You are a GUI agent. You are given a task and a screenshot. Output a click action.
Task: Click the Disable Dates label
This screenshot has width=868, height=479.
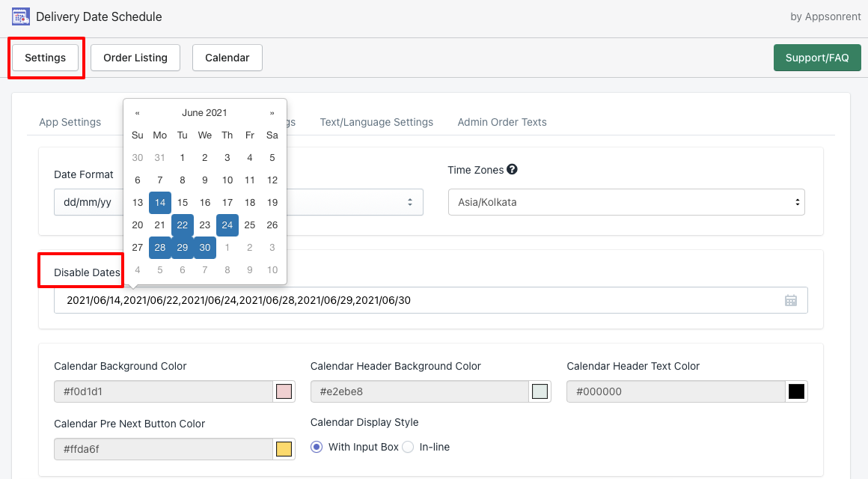pos(87,272)
